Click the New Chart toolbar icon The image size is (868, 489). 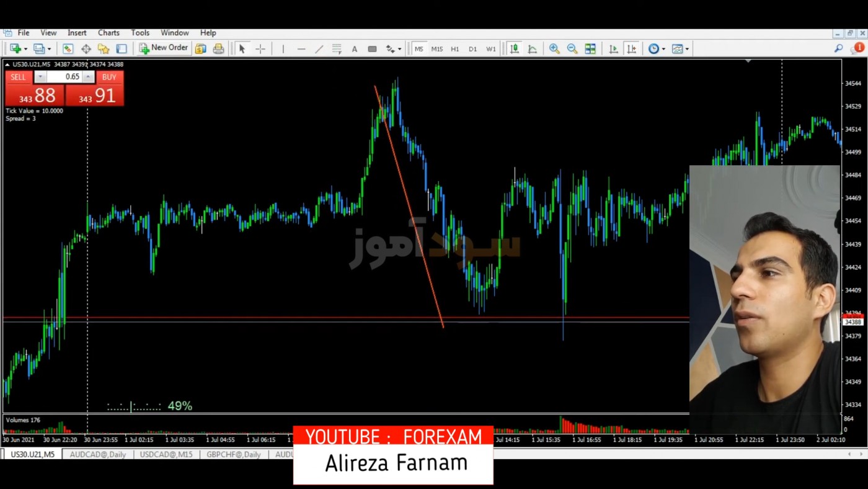15,48
